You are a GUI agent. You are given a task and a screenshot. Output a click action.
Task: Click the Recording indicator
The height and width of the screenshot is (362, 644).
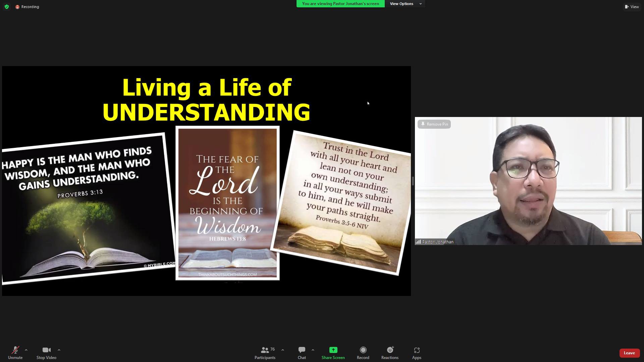[27, 7]
